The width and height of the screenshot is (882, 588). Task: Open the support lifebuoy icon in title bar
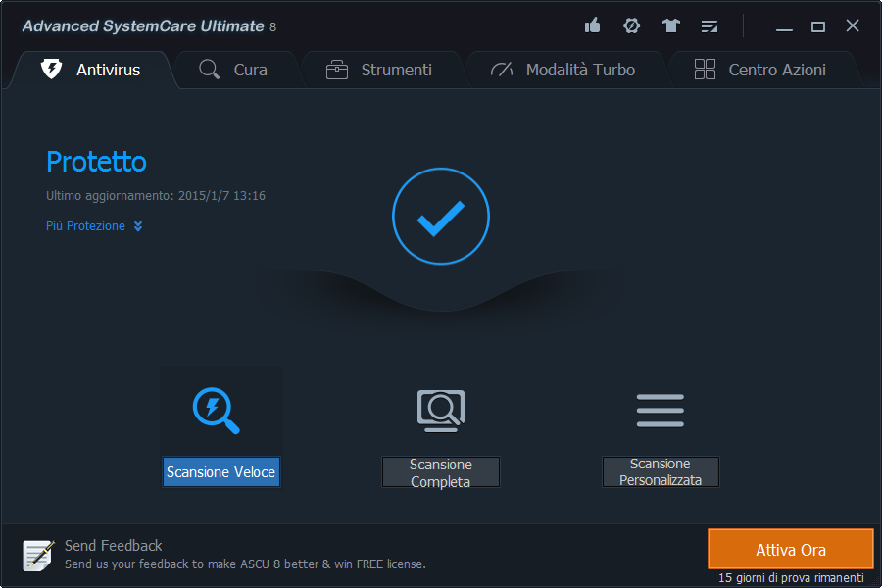631,25
